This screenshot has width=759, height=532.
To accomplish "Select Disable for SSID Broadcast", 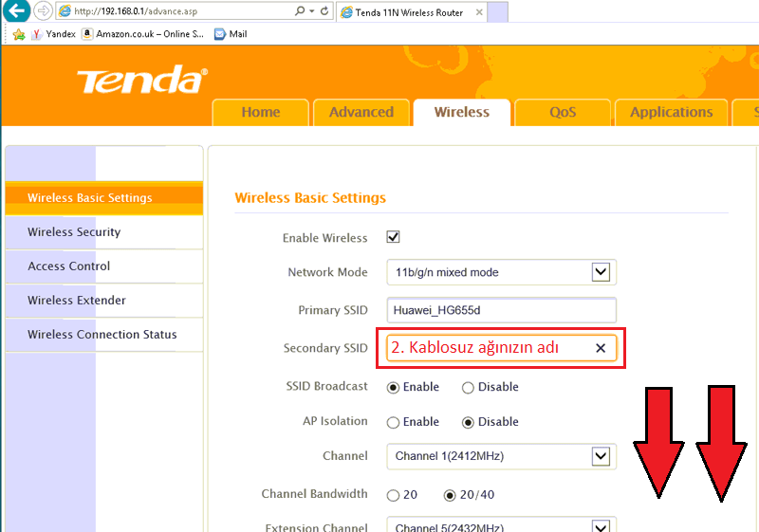I will click(x=468, y=388).
